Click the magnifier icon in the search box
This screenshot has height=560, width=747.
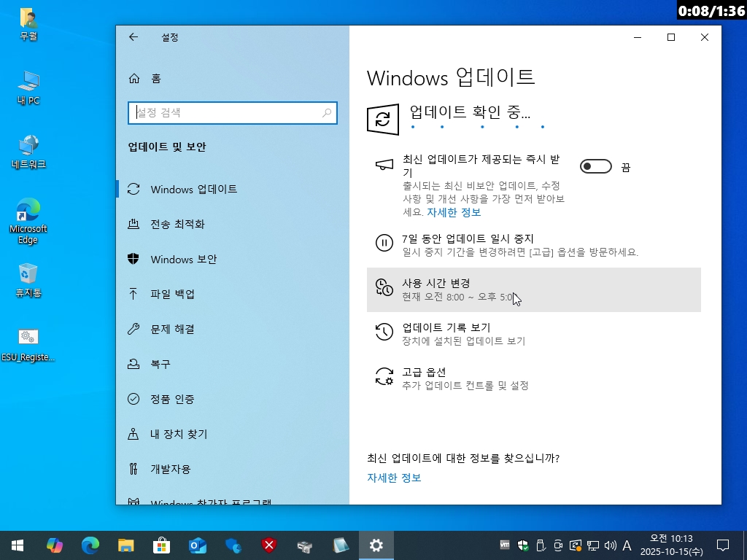coord(327,113)
